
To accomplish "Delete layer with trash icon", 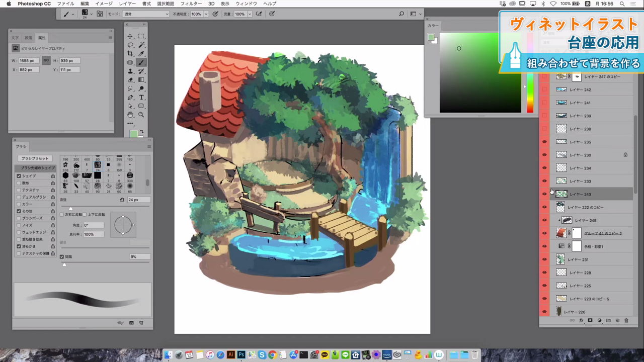I will coord(626,320).
